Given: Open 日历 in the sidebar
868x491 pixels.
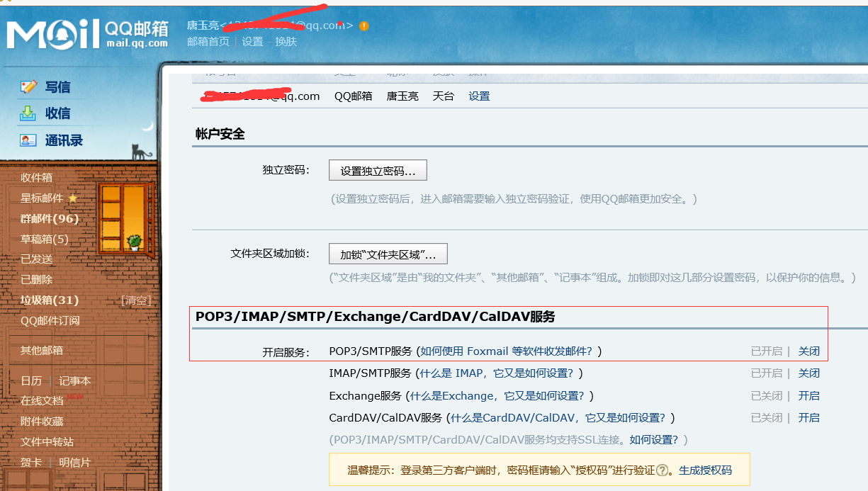Looking at the screenshot, I should (31, 381).
